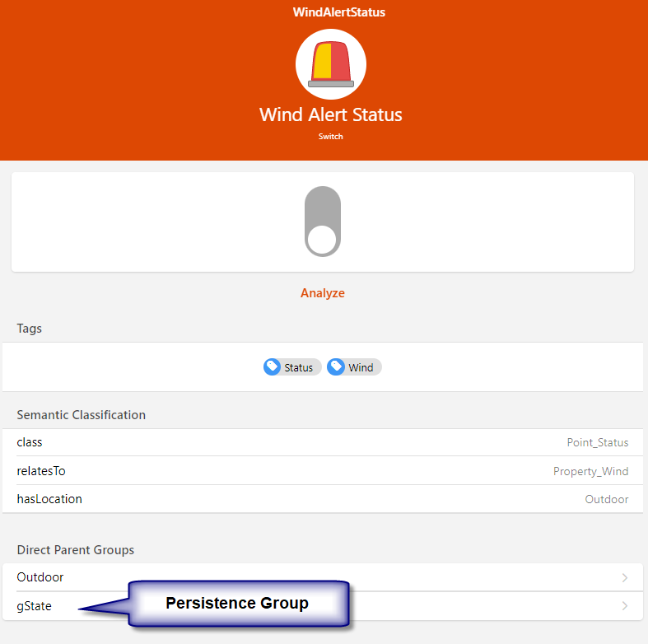Open the gState parent group entry
Image resolution: width=648 pixels, height=644 pixels.
[x=35, y=606]
